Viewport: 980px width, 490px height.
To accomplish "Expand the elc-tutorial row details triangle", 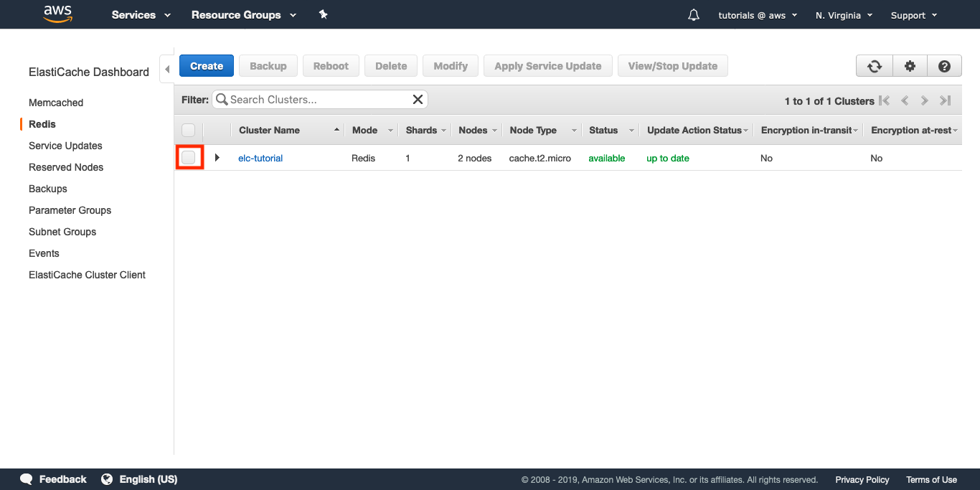I will [217, 158].
